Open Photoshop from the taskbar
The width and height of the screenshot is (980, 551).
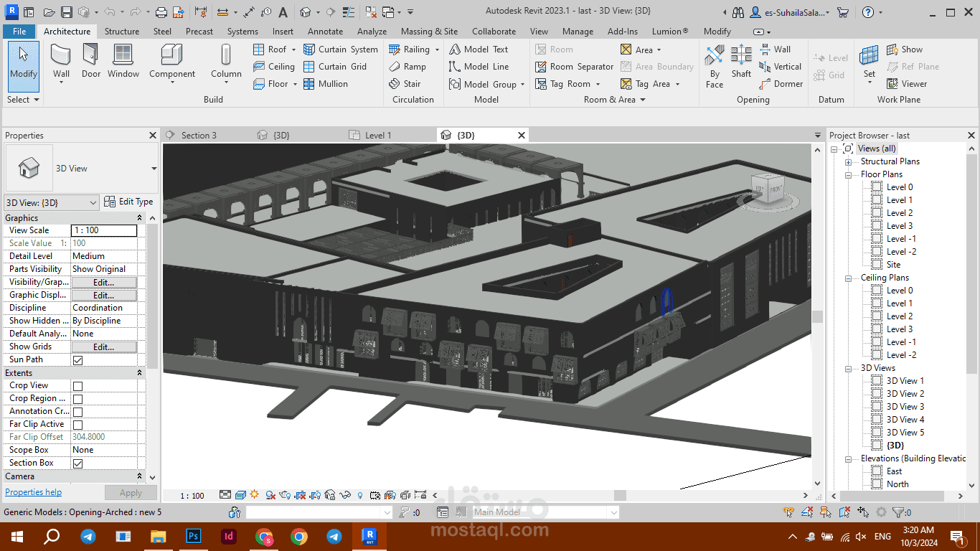click(193, 536)
